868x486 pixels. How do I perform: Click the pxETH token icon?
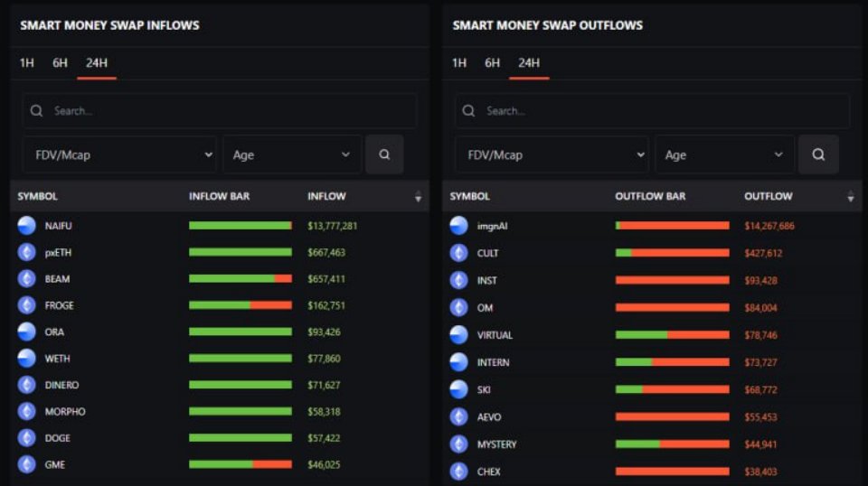click(26, 252)
